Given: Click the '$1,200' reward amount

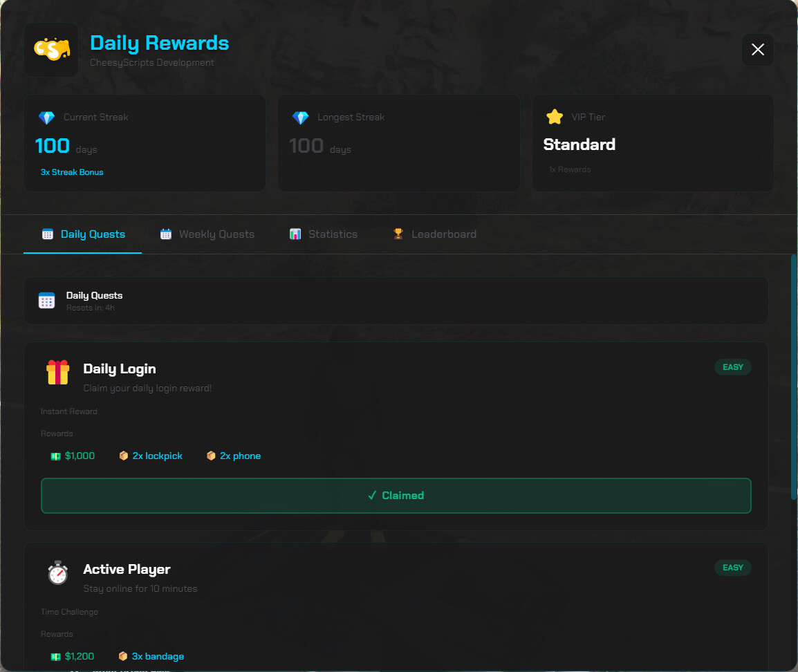Looking at the screenshot, I should point(80,657).
